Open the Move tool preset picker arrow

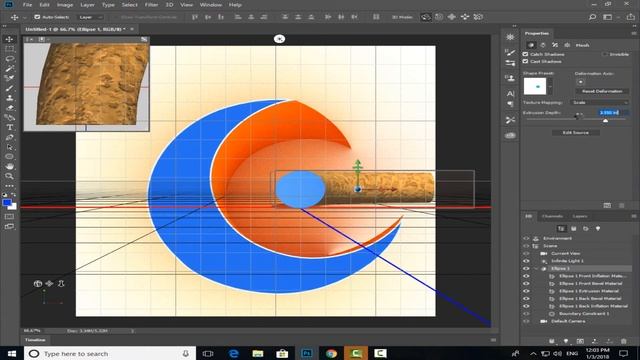point(24,18)
